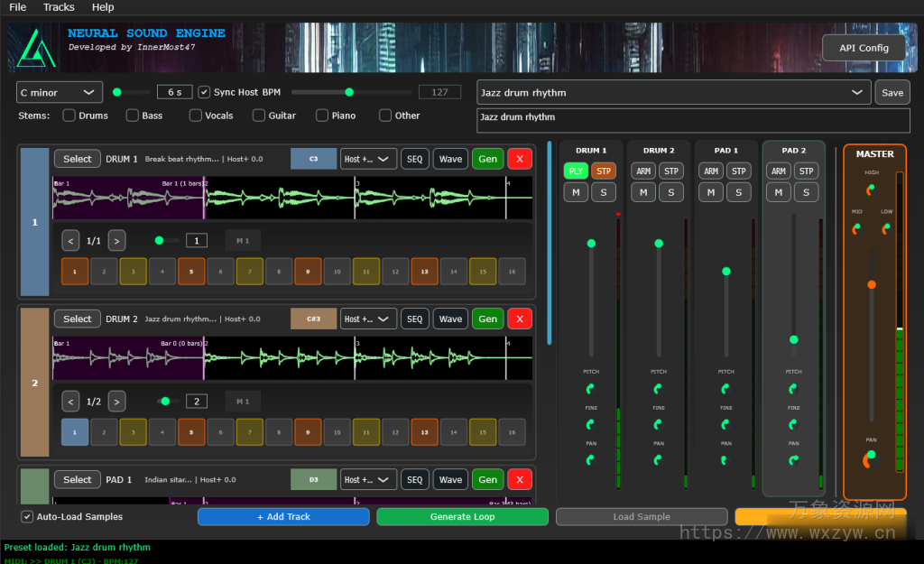Open the SEQ view for DRUM 1
This screenshot has width=924, height=564.
tap(414, 158)
